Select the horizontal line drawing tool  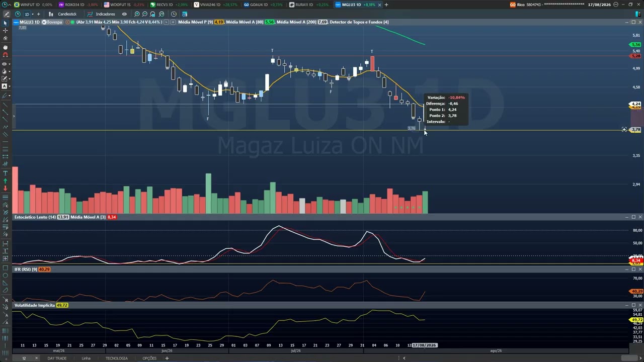coord(6,141)
